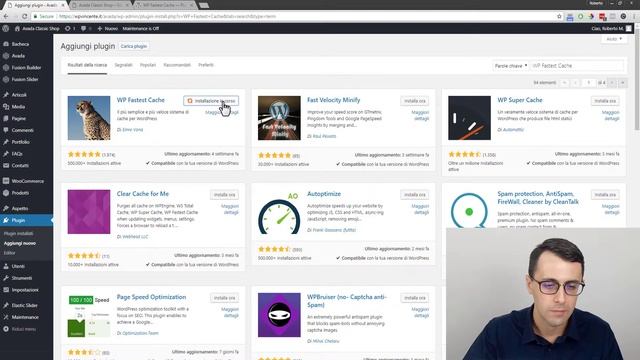Click Installa ora for Autoptimize
The width and height of the screenshot is (640, 360).
415,195
